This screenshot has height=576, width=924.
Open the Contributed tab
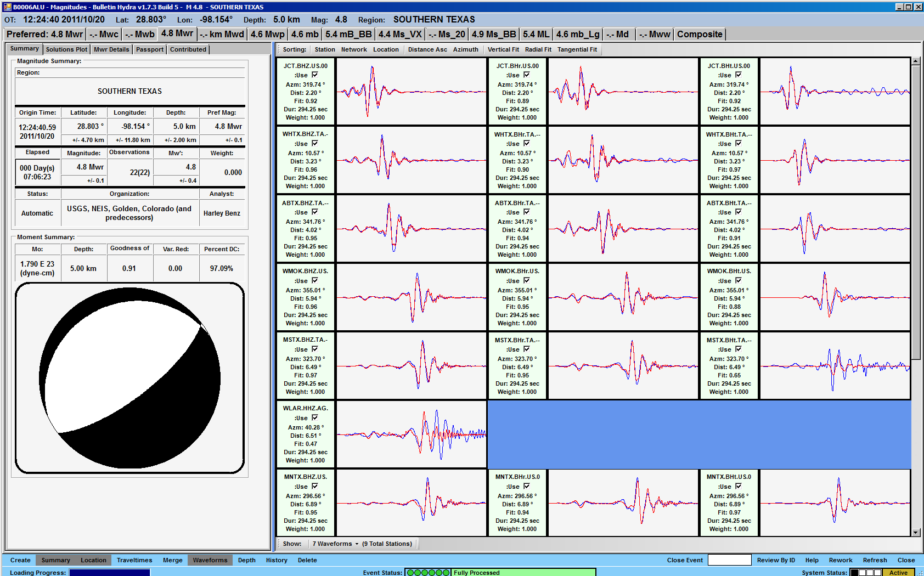(x=188, y=49)
